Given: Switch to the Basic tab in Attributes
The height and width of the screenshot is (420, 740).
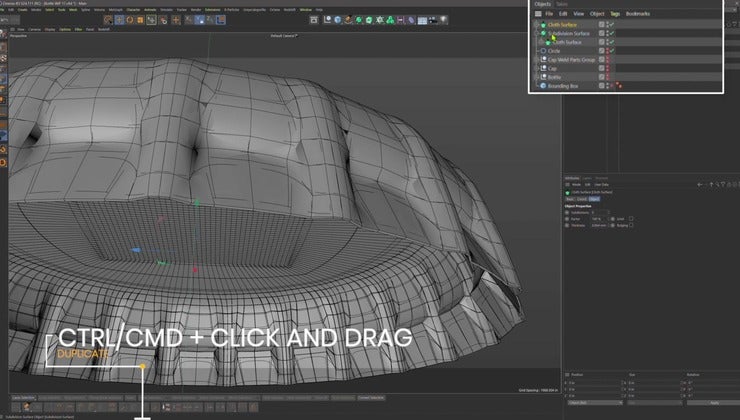Looking at the screenshot, I should pyautogui.click(x=570, y=199).
